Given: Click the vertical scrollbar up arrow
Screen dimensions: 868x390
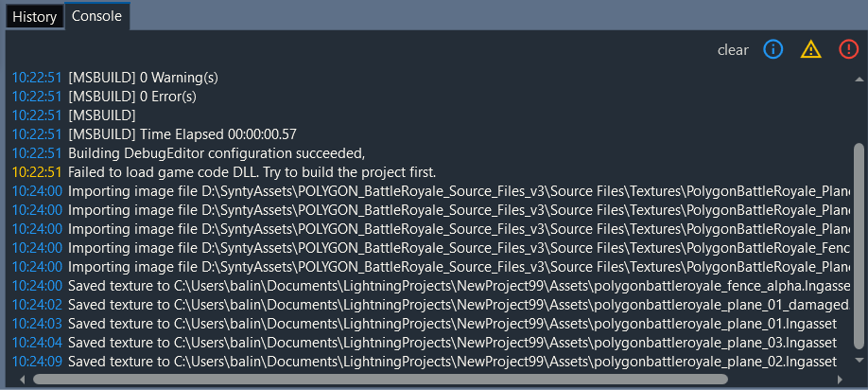Looking at the screenshot, I should [x=859, y=80].
